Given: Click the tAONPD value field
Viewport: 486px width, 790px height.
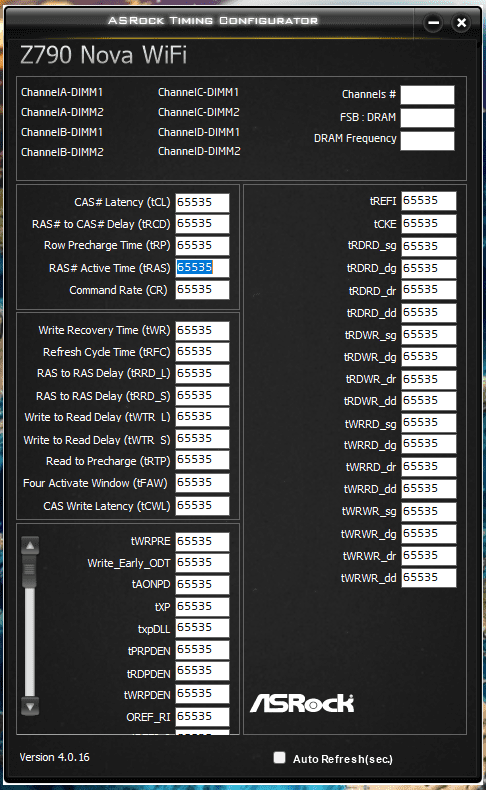Looking at the screenshot, I should (x=202, y=584).
